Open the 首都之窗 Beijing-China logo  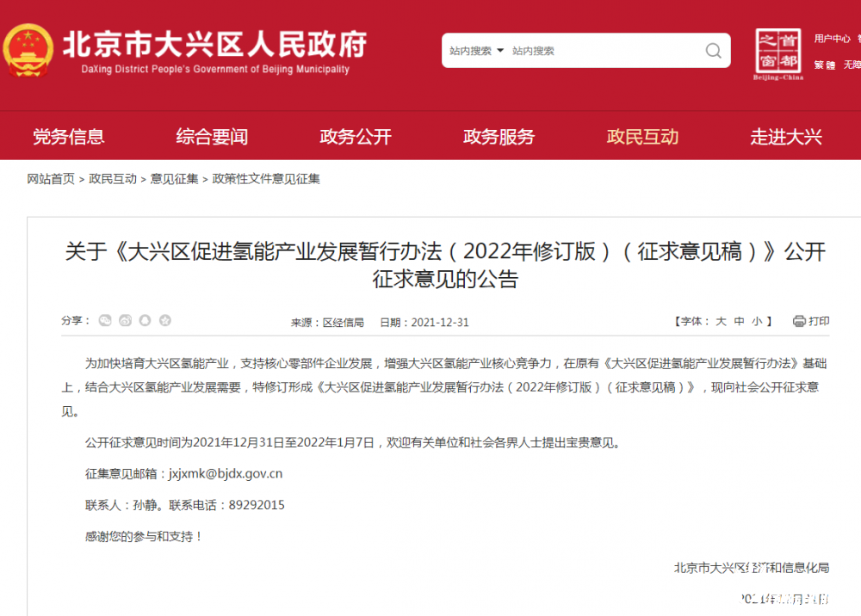pyautogui.click(x=778, y=53)
